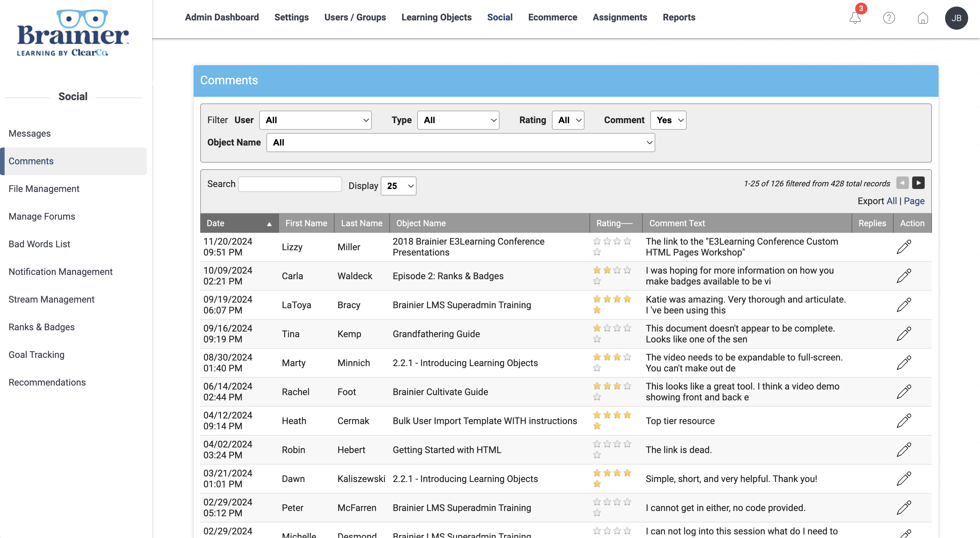Open Admin Dashboard menu

click(222, 17)
